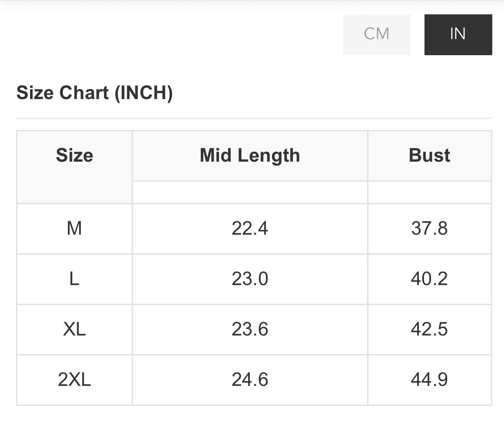Screen dimensions: 504x425
Task: Click empty sub-header cell under Mid Length
Action: point(250,192)
